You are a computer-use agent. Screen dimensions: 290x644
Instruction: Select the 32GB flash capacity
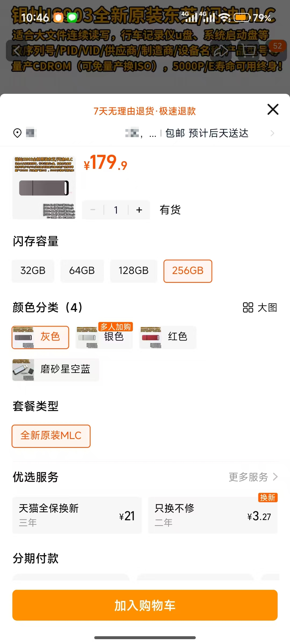coord(33,271)
